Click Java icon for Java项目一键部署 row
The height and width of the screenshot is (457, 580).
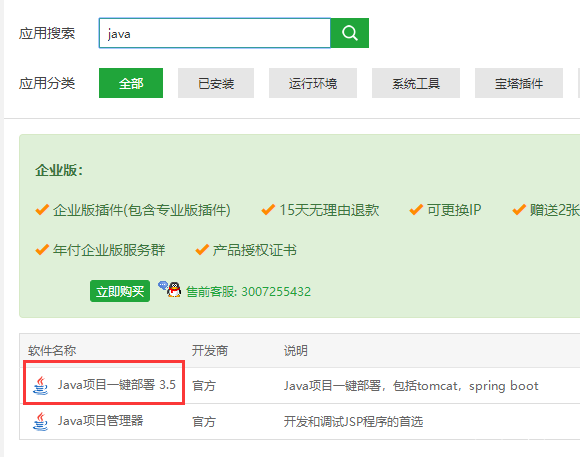(40, 386)
